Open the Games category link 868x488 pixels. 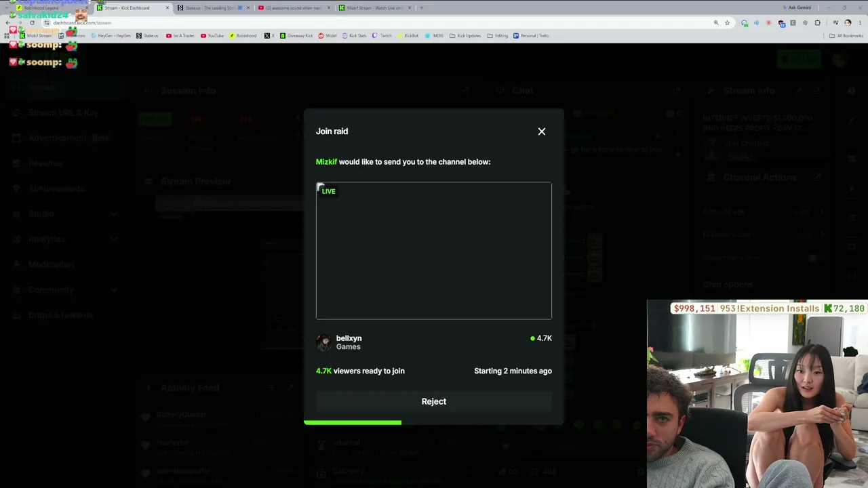click(x=348, y=347)
